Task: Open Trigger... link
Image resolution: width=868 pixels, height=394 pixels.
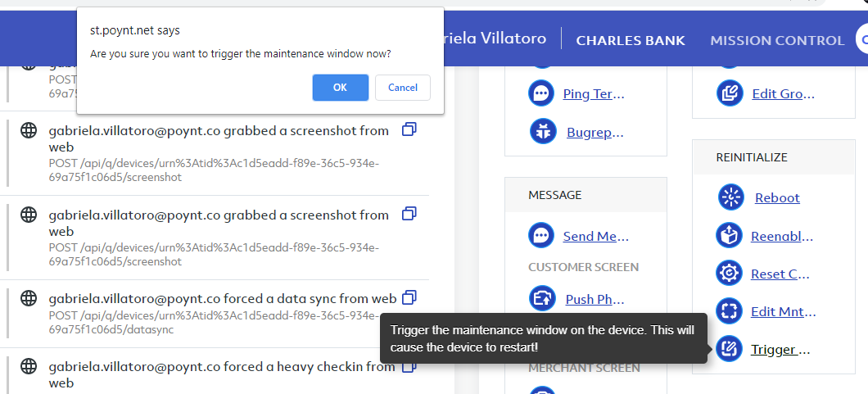Action: pos(780,349)
